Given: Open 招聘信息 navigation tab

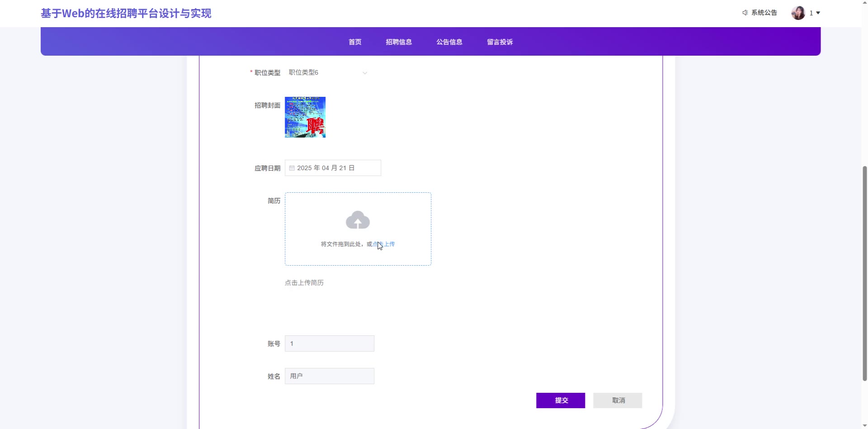Looking at the screenshot, I should coord(399,42).
